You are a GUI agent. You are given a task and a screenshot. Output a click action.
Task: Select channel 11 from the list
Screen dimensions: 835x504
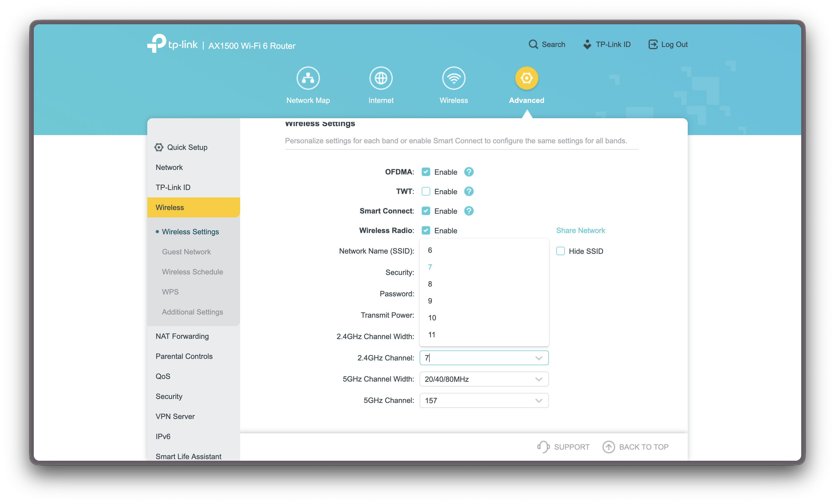pos(431,335)
